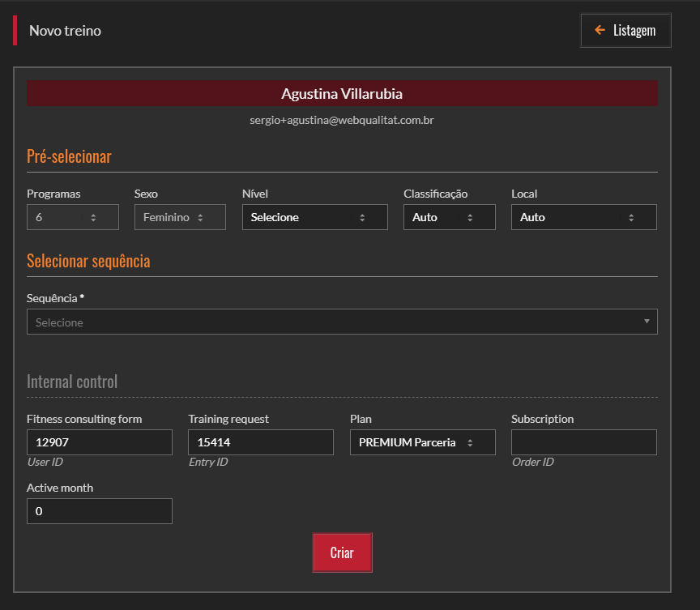Expand the Nível dropdown

pyautogui.click(x=314, y=218)
